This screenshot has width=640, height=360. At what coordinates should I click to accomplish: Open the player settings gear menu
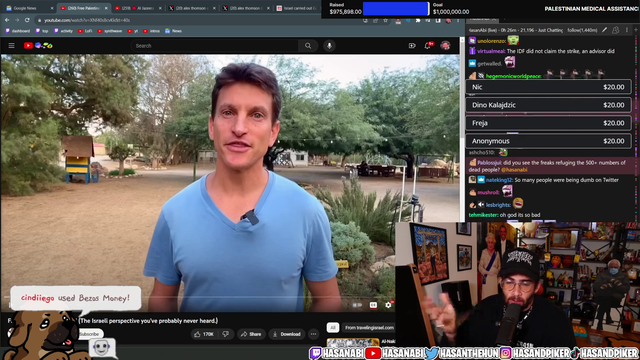(x=388, y=305)
